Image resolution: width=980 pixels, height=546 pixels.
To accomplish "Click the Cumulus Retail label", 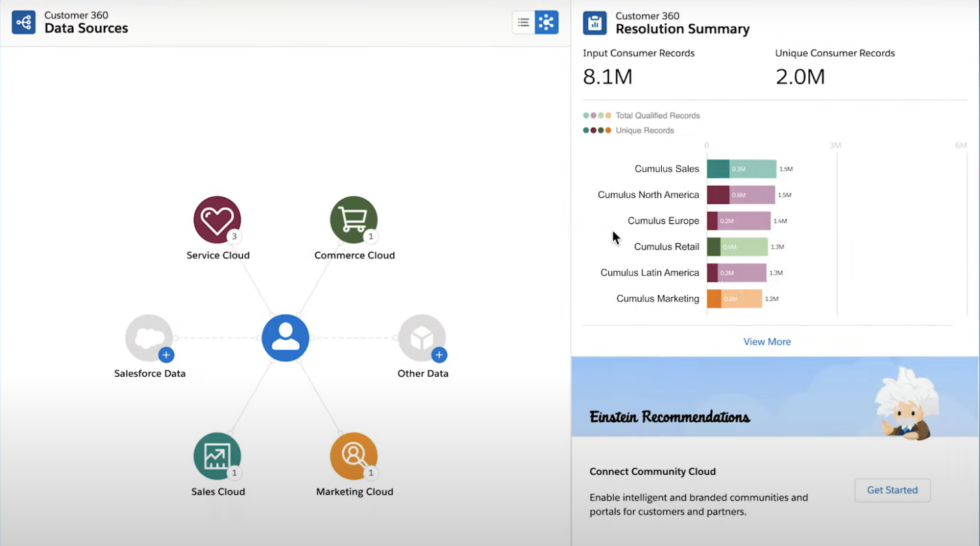I will point(666,247).
